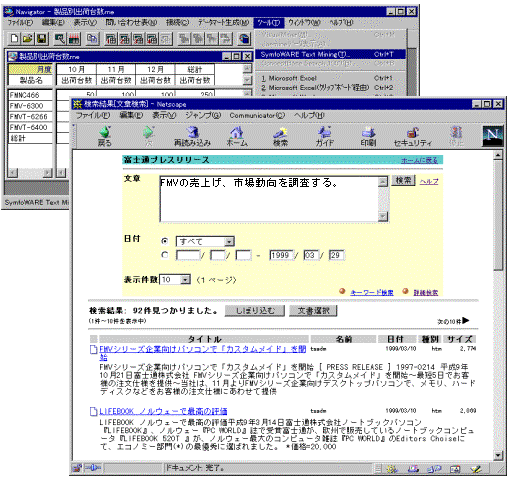Reload the page with 再読み込み
This screenshot has height=480, width=512.
pos(192,136)
